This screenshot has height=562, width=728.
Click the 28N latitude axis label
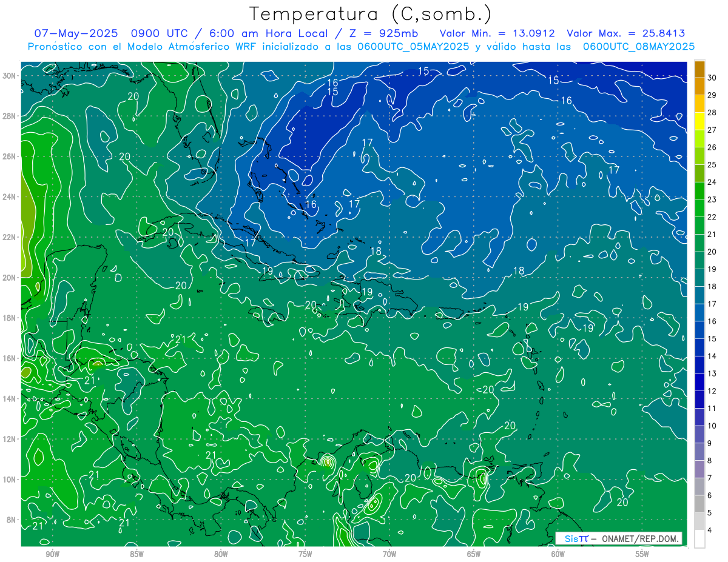coord(10,116)
